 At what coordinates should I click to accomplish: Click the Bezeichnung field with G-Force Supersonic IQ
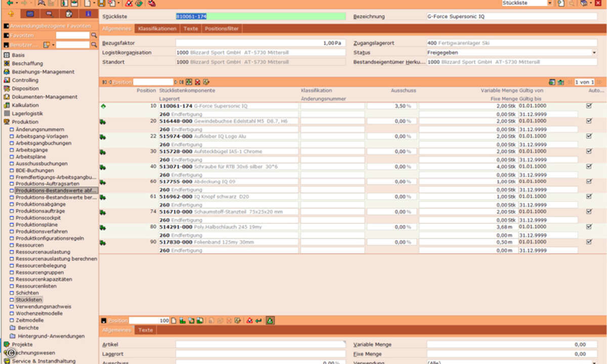point(512,16)
